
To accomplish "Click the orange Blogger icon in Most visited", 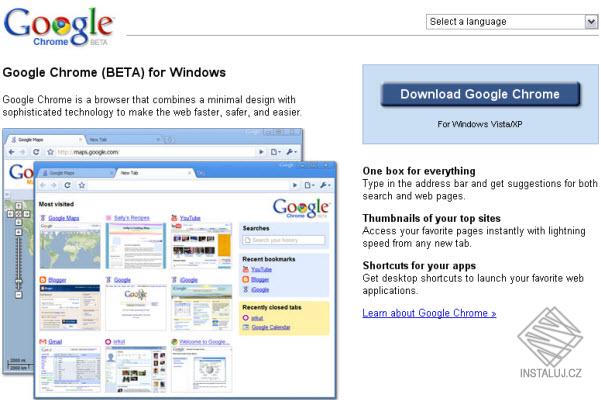I will tap(43, 280).
